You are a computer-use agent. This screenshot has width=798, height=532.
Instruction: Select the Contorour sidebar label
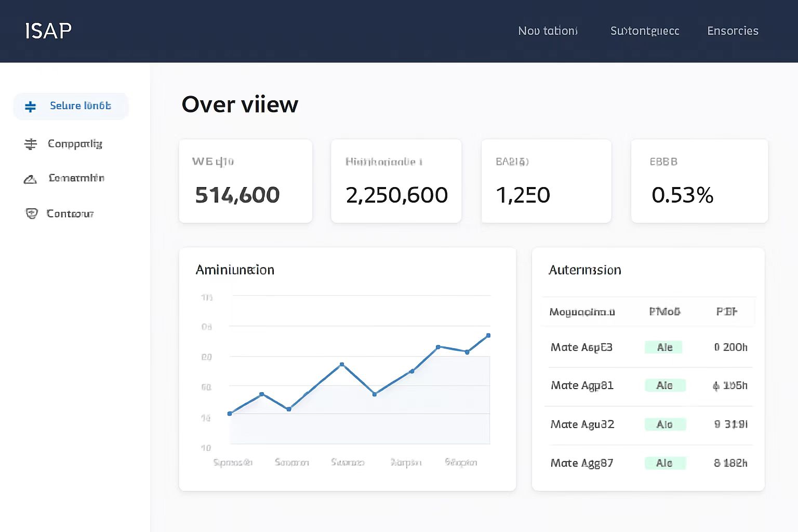click(x=70, y=214)
